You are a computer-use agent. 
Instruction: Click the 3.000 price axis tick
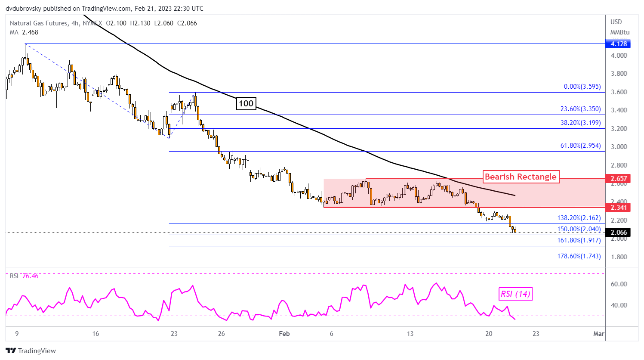619,147
